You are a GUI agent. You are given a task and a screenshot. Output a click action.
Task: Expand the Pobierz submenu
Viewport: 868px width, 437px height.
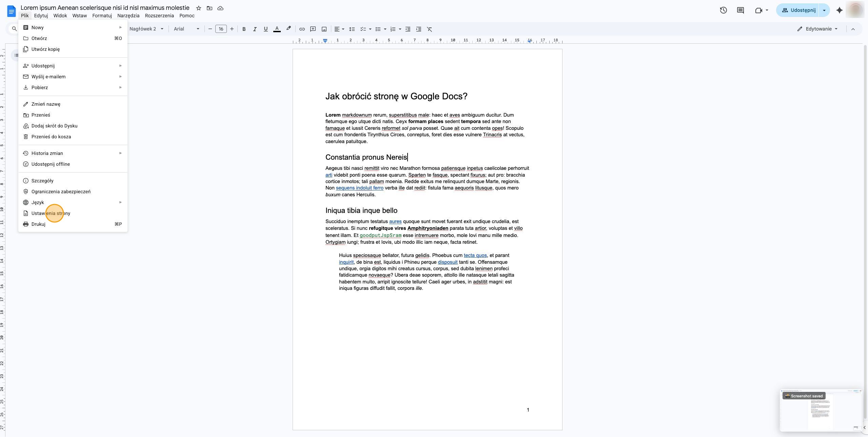pyautogui.click(x=73, y=87)
